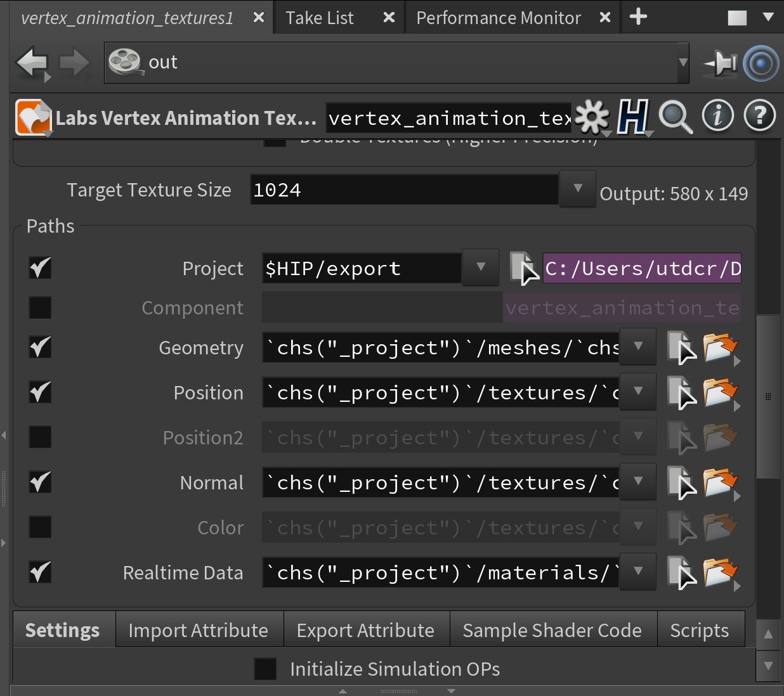784x696 pixels.
Task: Open the Realtime Data path dropdown arrow
Action: pos(638,571)
